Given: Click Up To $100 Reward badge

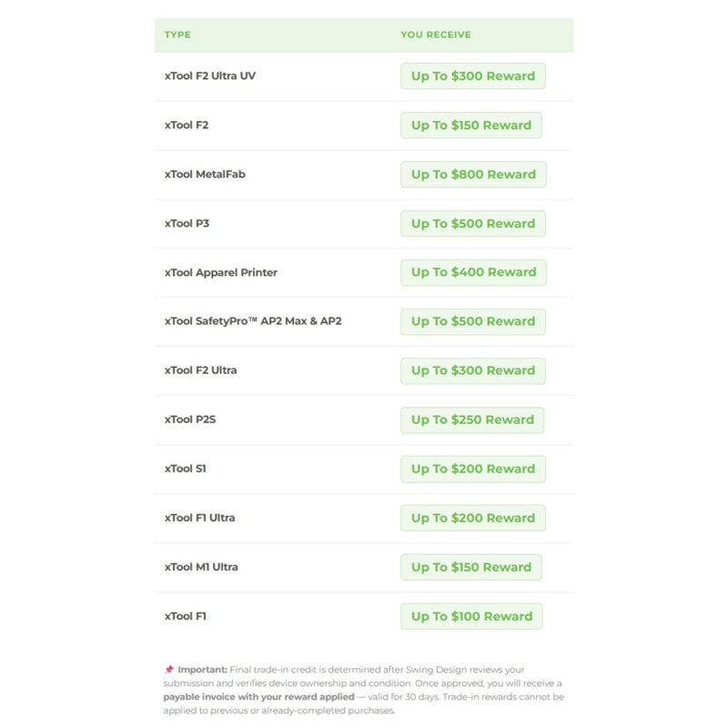Looking at the screenshot, I should 471,616.
